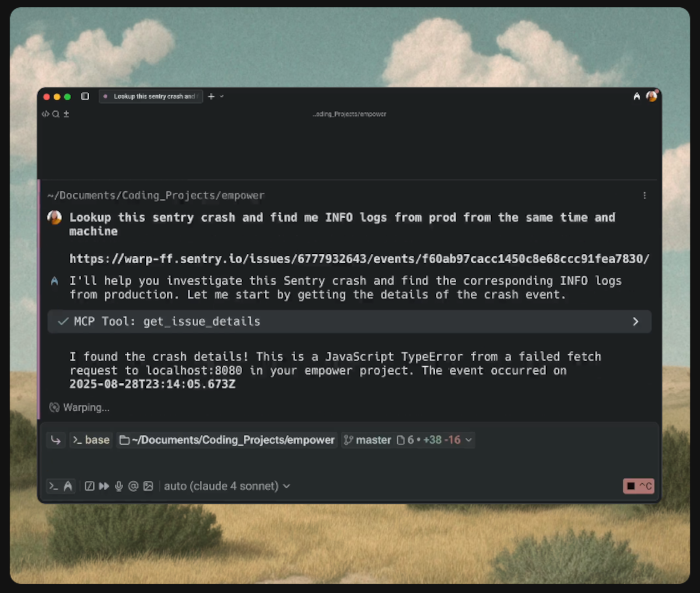700x593 pixels.
Task: Enable fast-forward auto-approve icon
Action: [x=104, y=486]
